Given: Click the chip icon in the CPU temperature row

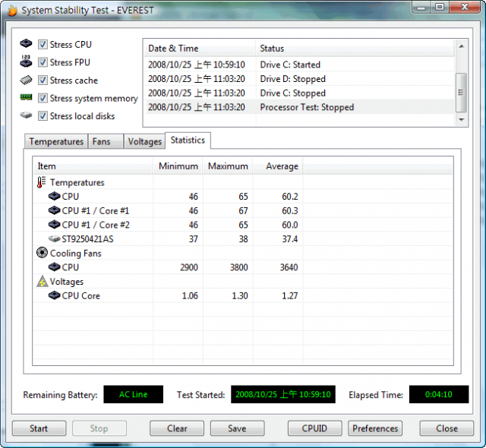Looking at the screenshot, I should coord(54,196).
